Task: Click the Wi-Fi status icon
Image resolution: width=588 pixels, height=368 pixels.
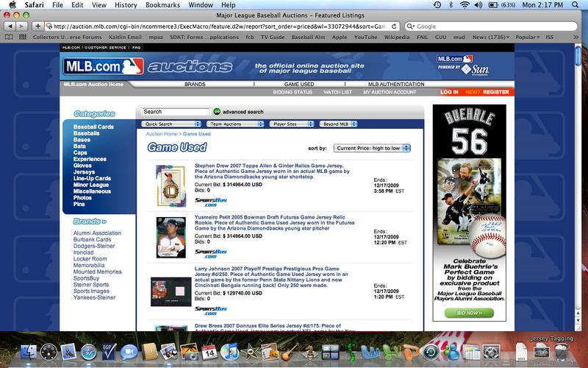Action: click(465, 5)
